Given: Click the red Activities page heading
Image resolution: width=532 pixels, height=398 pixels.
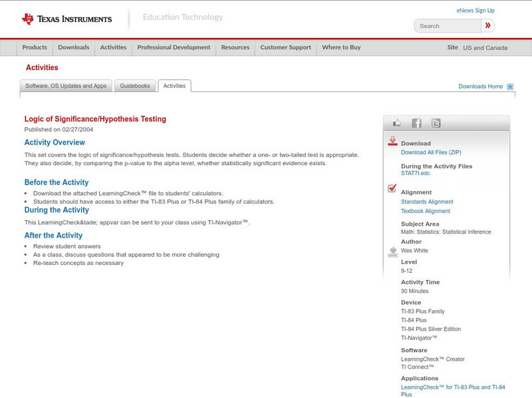Looking at the screenshot, I should tap(42, 68).
